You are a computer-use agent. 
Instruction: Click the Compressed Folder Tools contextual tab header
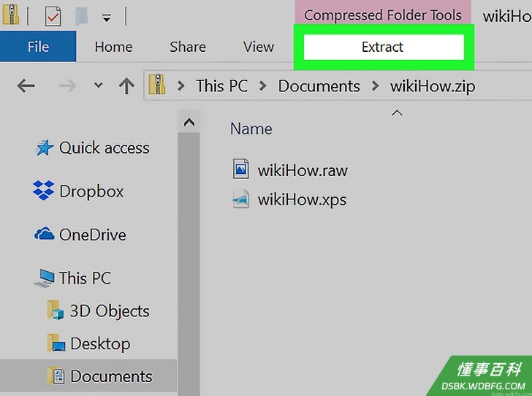pos(383,15)
